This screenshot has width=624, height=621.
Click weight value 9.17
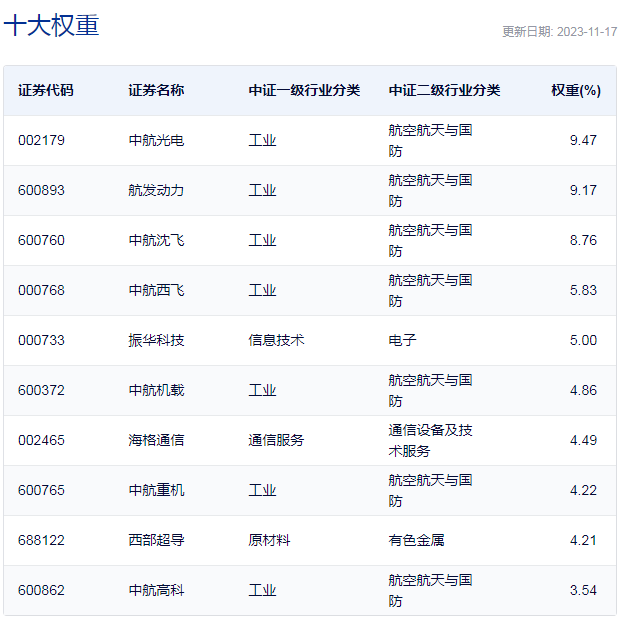click(x=583, y=190)
